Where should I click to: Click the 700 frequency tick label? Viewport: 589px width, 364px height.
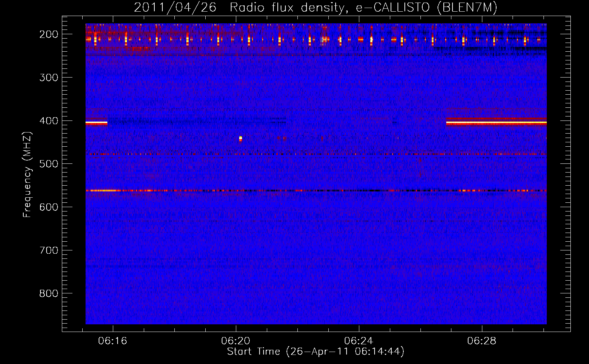pyautogui.click(x=48, y=250)
